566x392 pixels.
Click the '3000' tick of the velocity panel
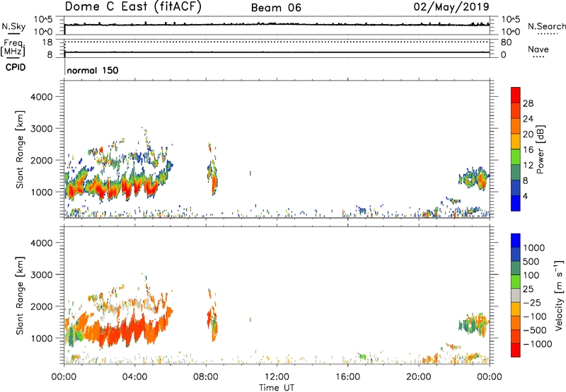(x=42, y=275)
